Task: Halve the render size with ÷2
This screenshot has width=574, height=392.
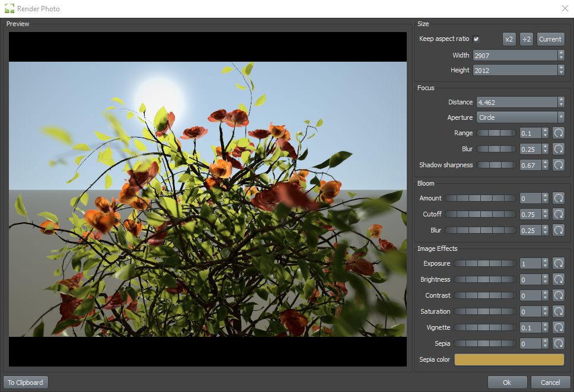Action: (x=526, y=39)
